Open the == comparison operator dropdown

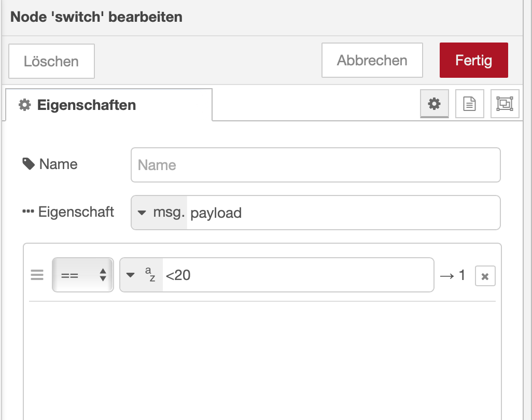click(83, 275)
